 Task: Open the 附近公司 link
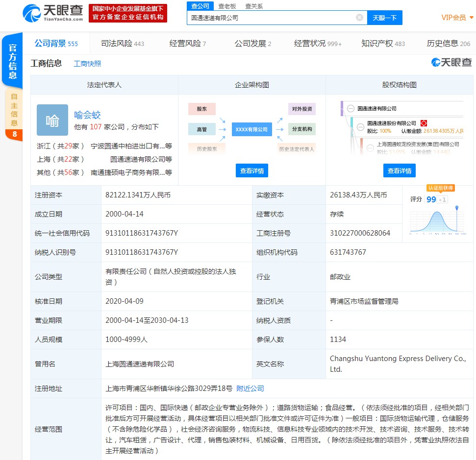pos(250,388)
